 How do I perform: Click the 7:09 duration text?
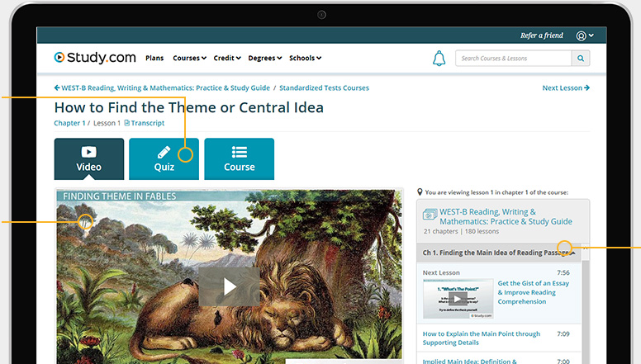(563, 333)
